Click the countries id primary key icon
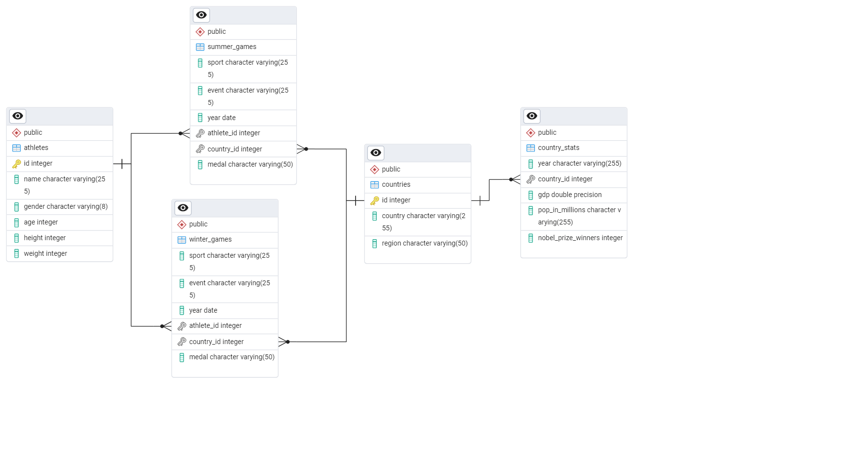Screen dimensions: 868x472 tap(375, 200)
